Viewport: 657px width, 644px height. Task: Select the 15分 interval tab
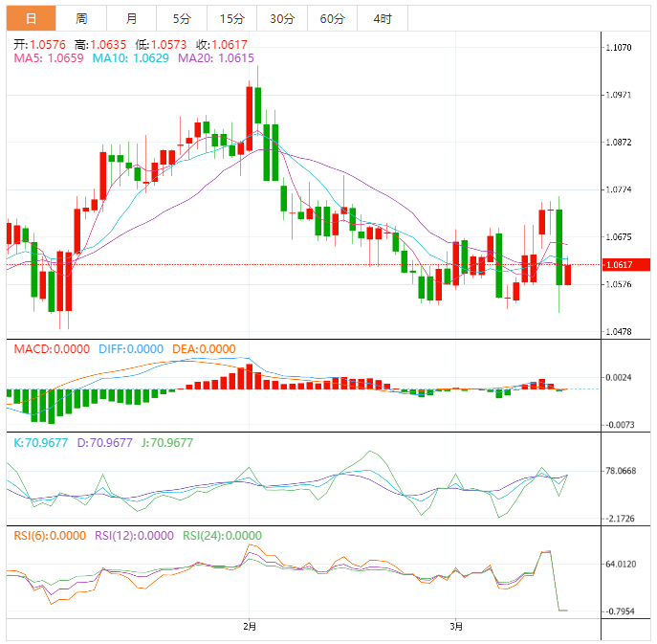click(231, 18)
